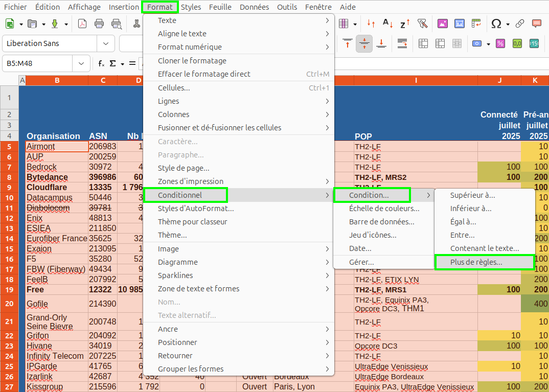Open the Save dropdown arrow
Viewport: 549px width, 392px height.
tap(66, 24)
